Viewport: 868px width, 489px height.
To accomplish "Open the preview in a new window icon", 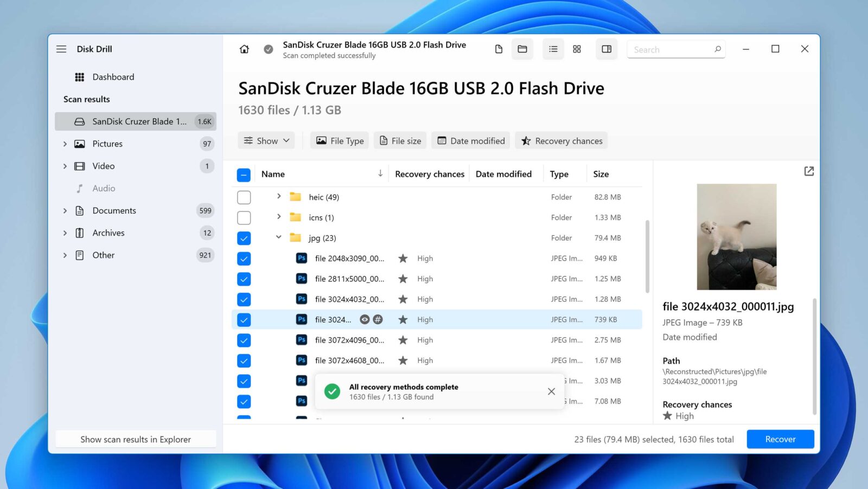I will coord(809,171).
